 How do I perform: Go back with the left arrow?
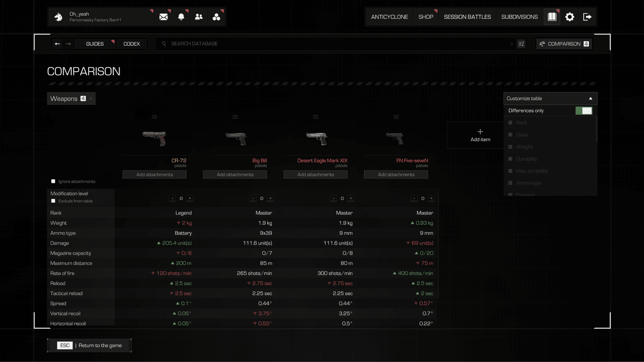(x=58, y=44)
